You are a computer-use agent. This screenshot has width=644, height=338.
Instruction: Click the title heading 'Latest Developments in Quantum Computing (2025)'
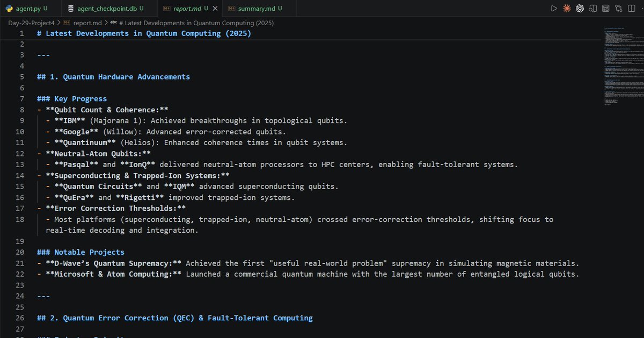click(x=148, y=33)
